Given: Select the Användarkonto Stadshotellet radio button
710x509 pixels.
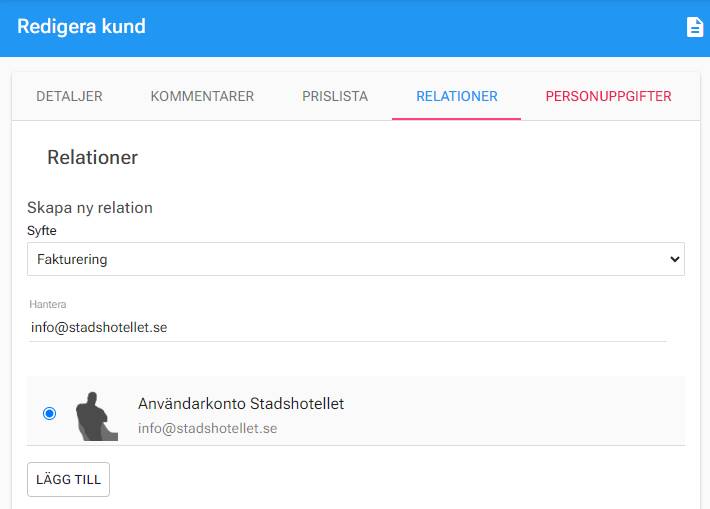Looking at the screenshot, I should 49,413.
